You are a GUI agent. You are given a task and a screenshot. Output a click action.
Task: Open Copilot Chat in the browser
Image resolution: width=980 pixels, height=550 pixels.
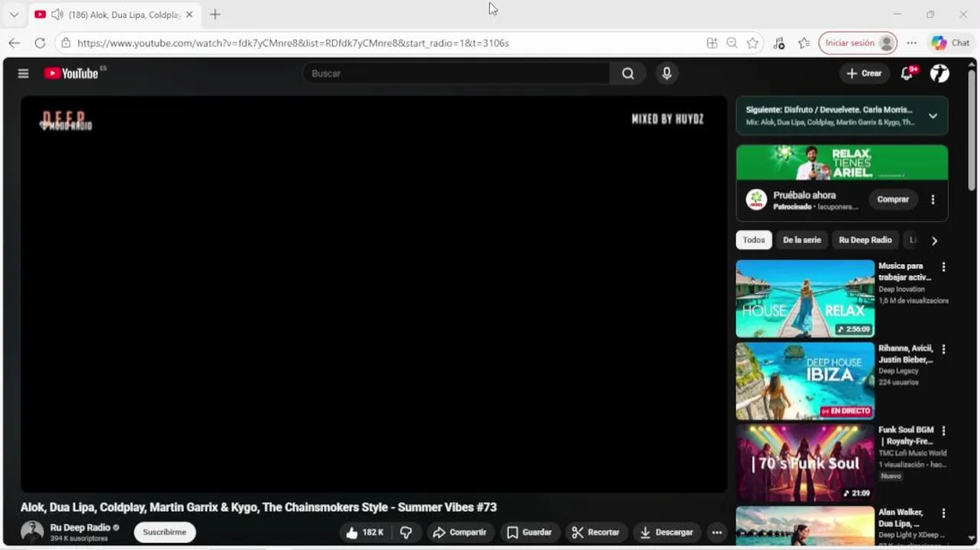(x=950, y=43)
